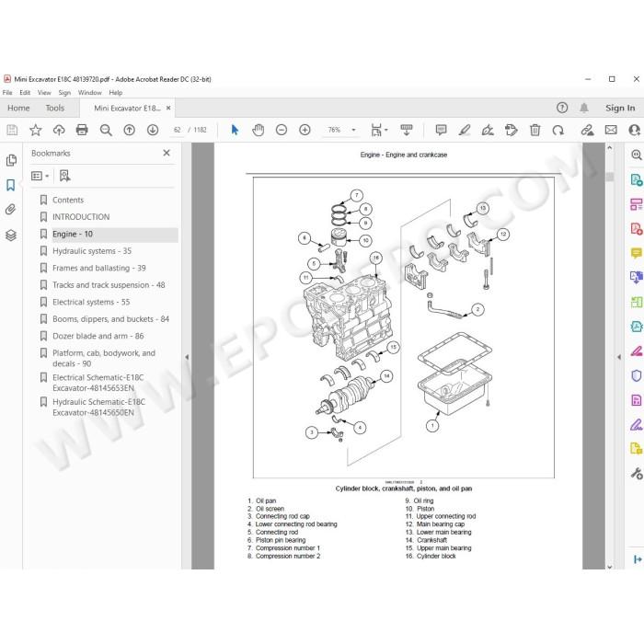
Task: Select the highlighter pen tool
Action: pos(465,131)
